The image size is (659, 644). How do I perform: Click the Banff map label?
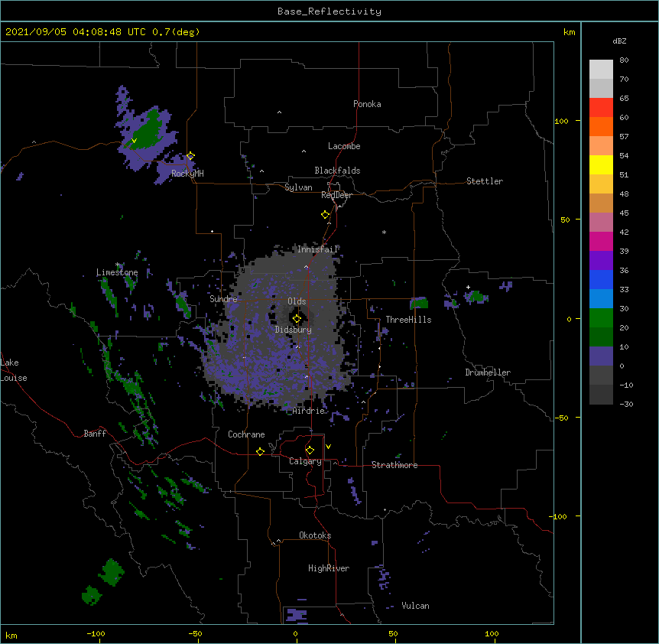pyautogui.click(x=95, y=434)
